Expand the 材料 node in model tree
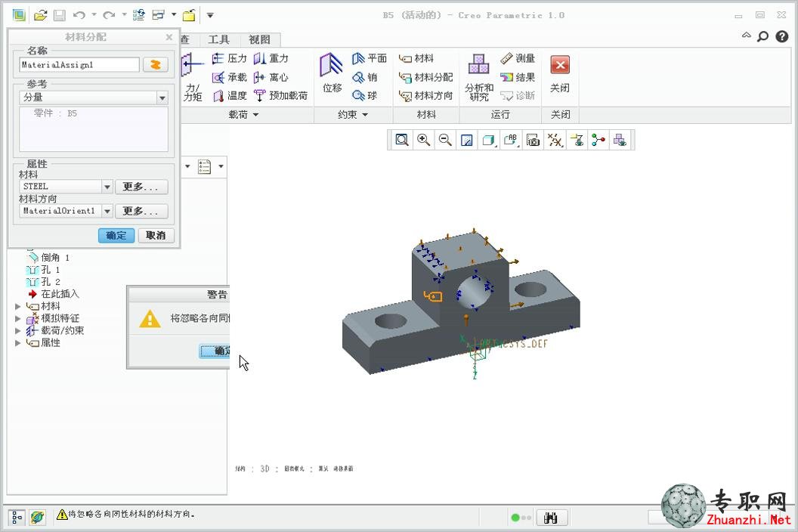The height and width of the screenshot is (532, 798). (17, 307)
